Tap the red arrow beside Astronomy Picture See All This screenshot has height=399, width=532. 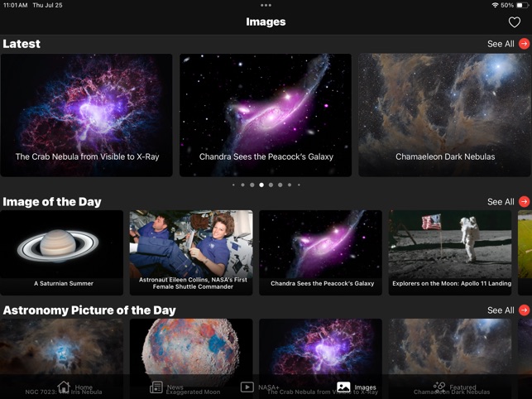click(525, 310)
